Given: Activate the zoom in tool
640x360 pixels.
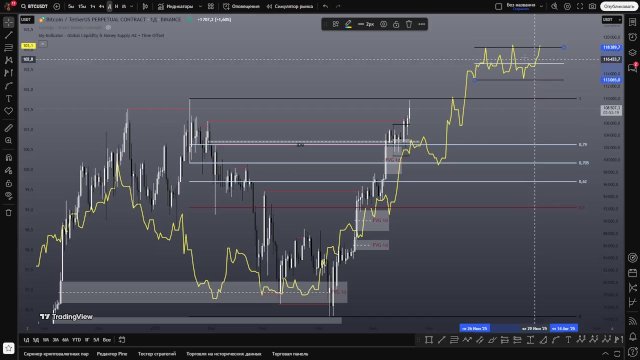Looking at the screenshot, I should (x=9, y=141).
